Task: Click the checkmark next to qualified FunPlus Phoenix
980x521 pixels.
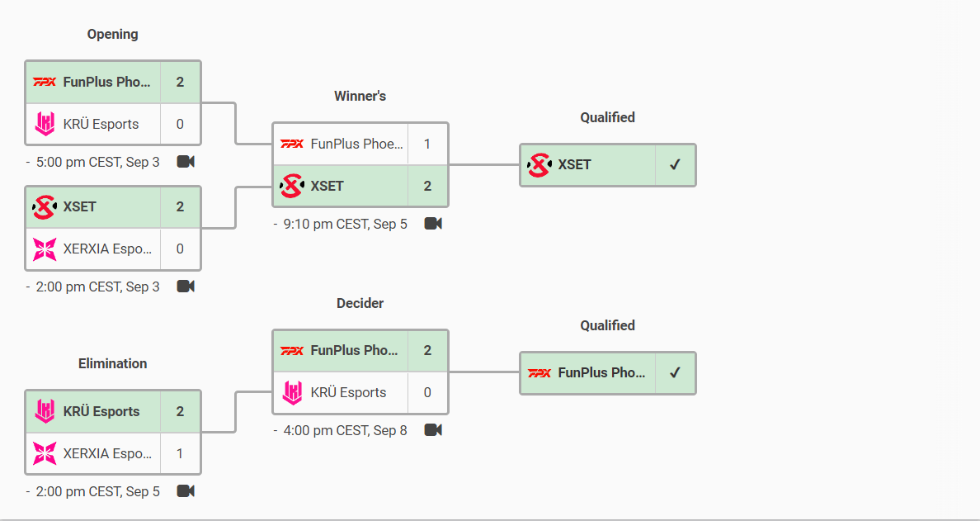Action: pos(675,372)
